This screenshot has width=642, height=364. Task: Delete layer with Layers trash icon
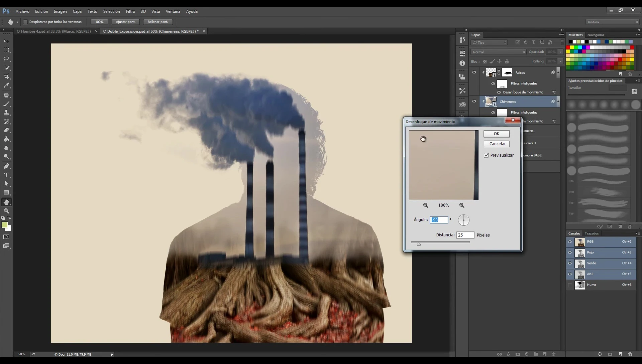coord(553,354)
